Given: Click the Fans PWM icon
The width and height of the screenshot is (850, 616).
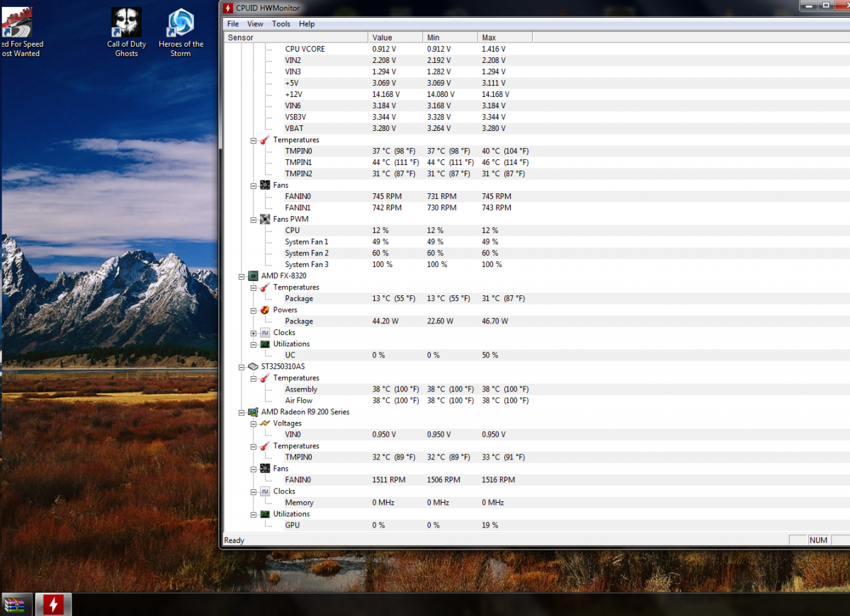Looking at the screenshot, I should click(264, 219).
